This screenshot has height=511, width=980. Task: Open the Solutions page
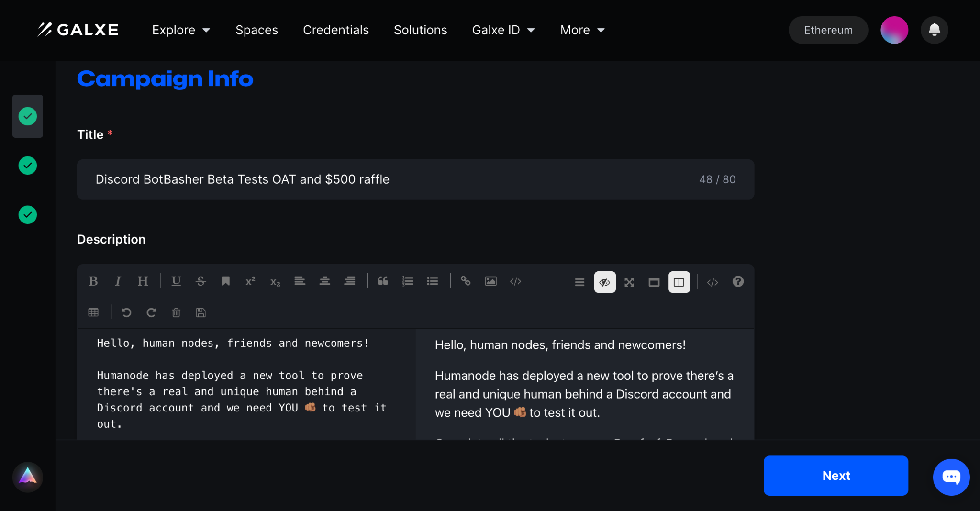point(421,30)
